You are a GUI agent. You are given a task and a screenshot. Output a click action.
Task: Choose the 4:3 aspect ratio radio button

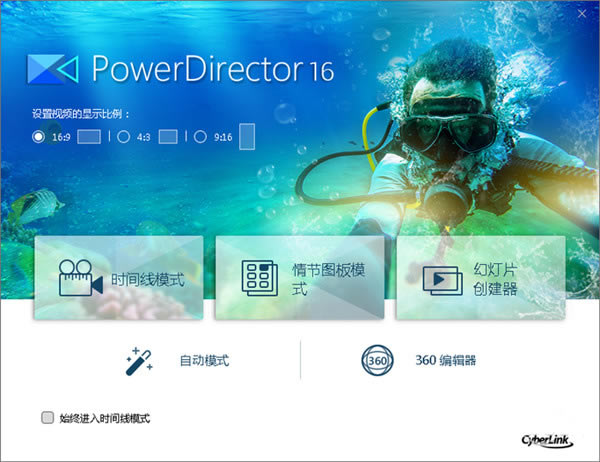[x=123, y=137]
